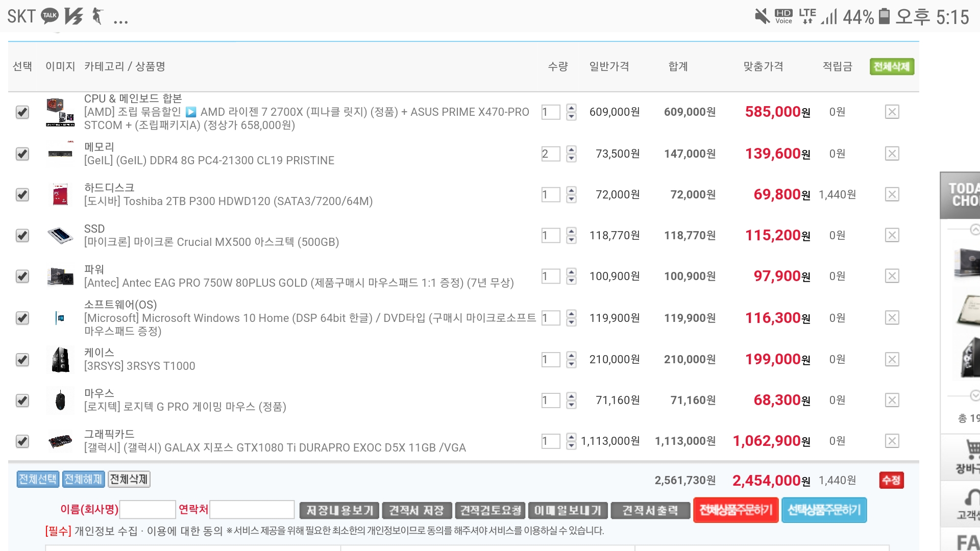The height and width of the screenshot is (551, 980).
Task: Click the blue 선택상품주문하기 button
Action: pyautogui.click(x=824, y=510)
